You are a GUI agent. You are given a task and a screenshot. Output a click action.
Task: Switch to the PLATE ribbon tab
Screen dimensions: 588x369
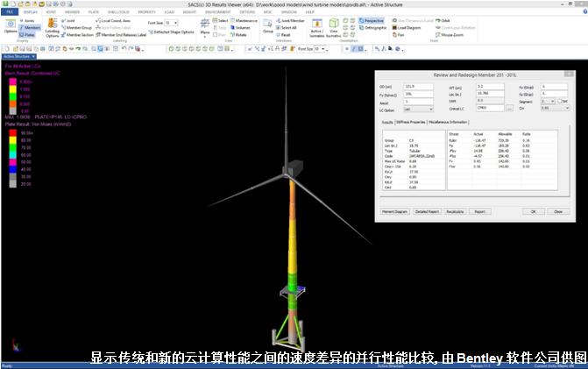(94, 12)
